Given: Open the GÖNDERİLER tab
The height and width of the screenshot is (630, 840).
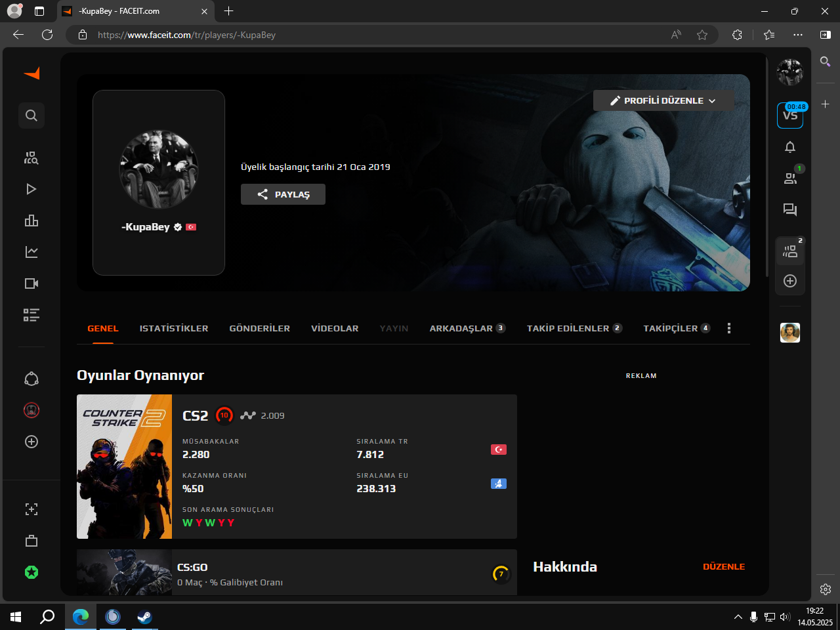Looking at the screenshot, I should pyautogui.click(x=259, y=328).
